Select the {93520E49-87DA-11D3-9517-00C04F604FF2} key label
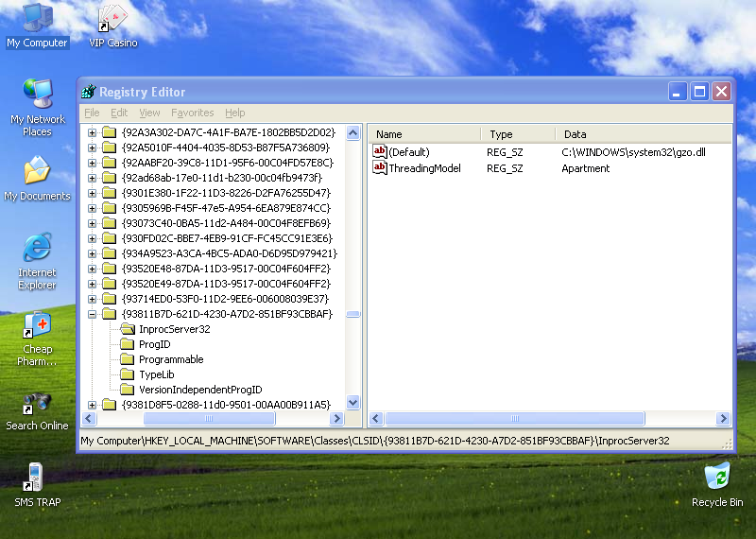756x539 pixels. 226,284
